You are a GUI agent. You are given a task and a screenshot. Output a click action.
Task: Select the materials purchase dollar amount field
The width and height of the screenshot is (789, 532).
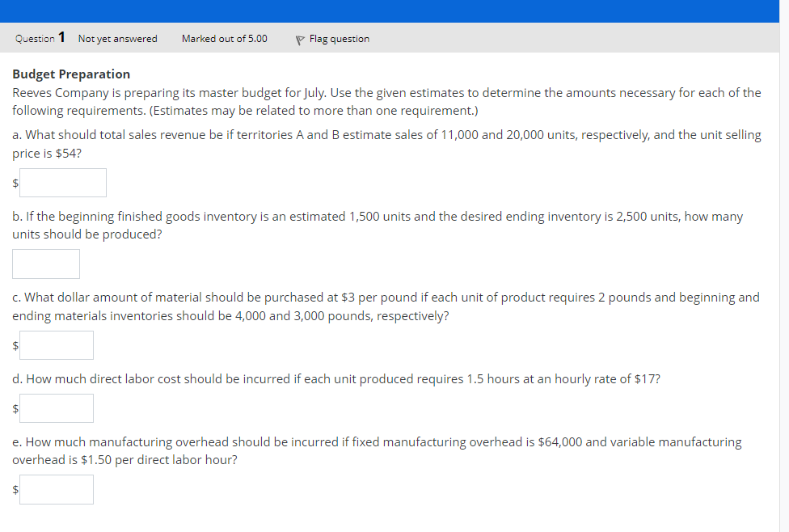[57, 345]
